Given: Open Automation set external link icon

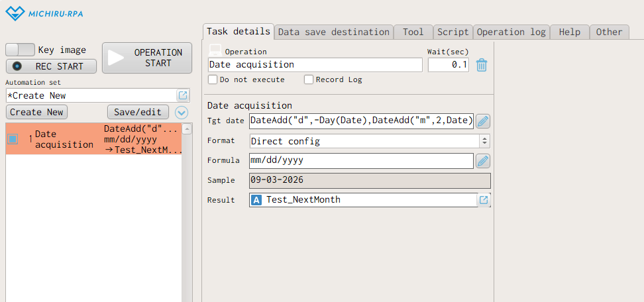Looking at the screenshot, I should (x=183, y=95).
